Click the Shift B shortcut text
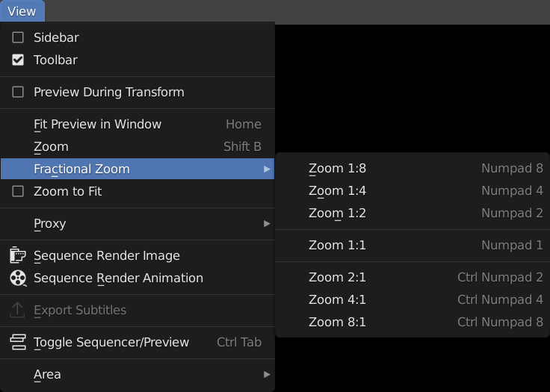550x392 pixels. click(x=242, y=146)
